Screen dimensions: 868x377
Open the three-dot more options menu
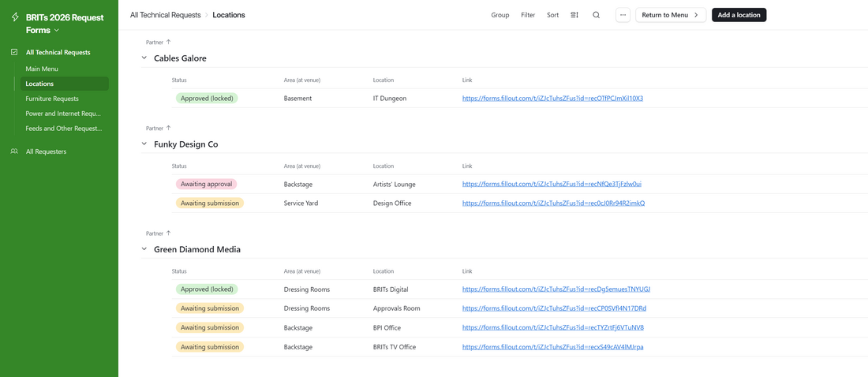(623, 15)
